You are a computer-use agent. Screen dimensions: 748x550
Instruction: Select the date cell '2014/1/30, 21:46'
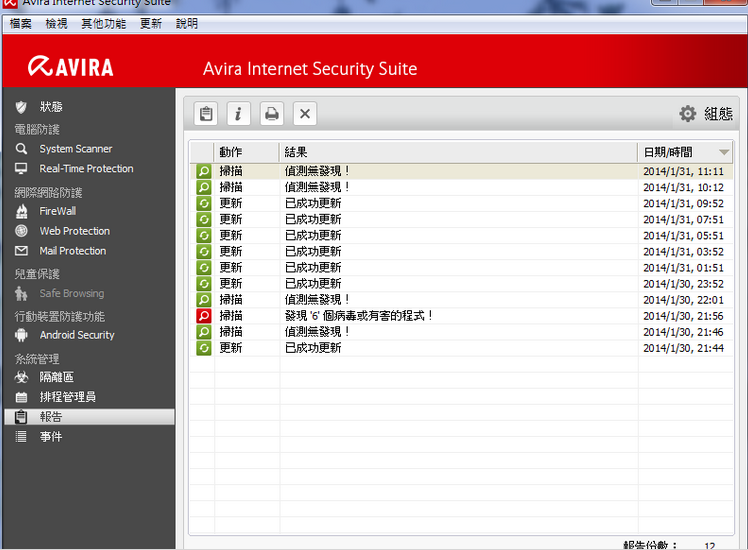point(683,332)
